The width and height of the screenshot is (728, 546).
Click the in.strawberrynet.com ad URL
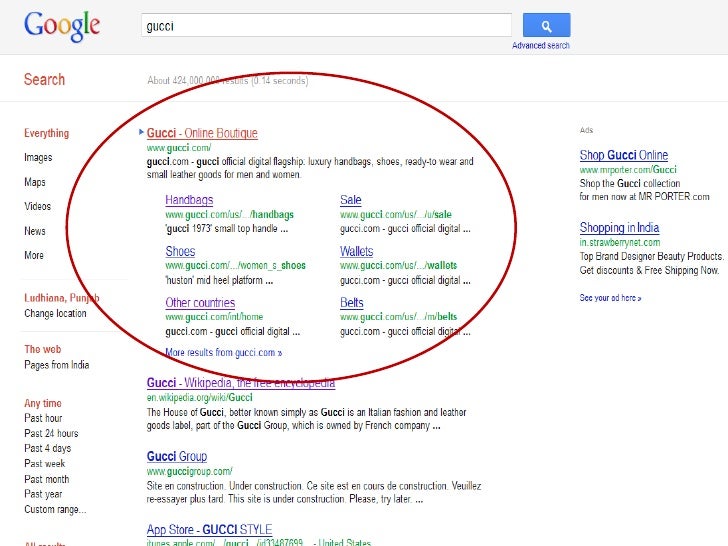[x=619, y=242]
